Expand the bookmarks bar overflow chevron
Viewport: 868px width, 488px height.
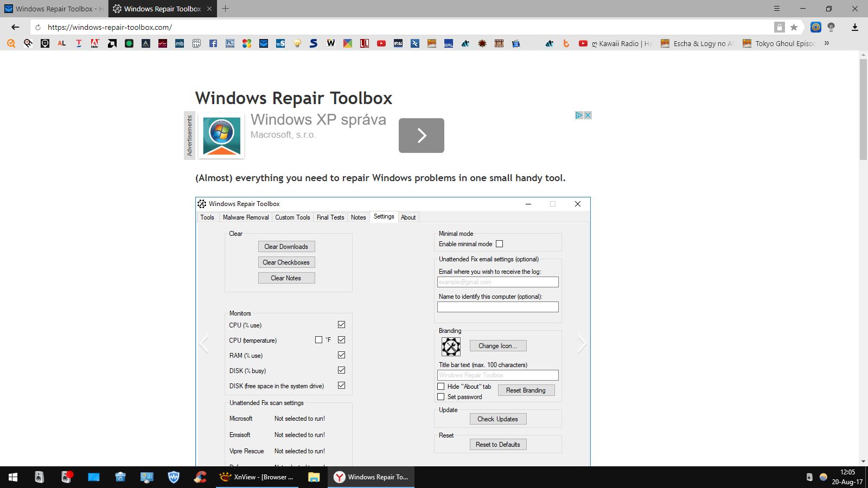coord(827,43)
